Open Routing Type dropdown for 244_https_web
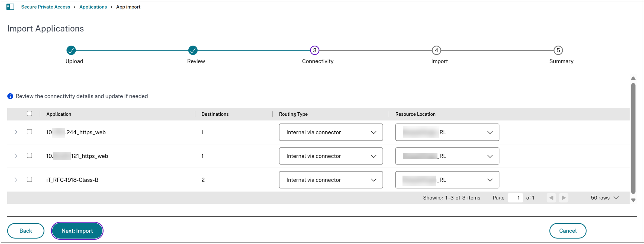 [331, 132]
